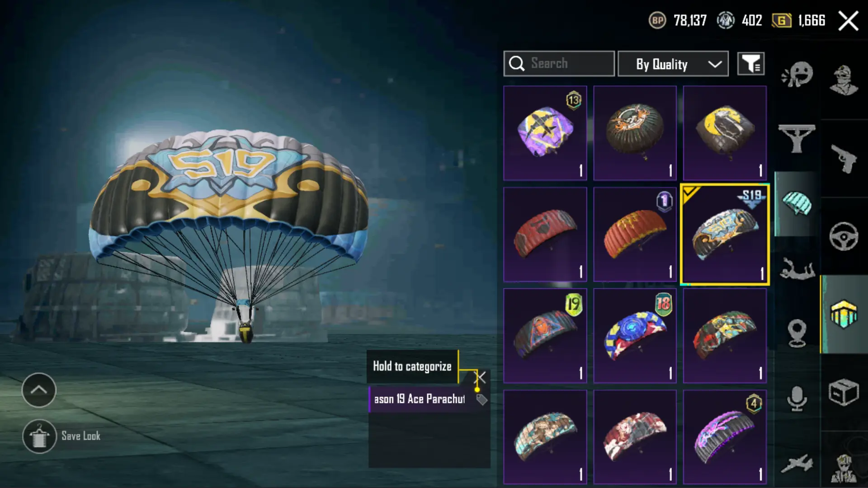Open the supply crate box icon

click(844, 392)
